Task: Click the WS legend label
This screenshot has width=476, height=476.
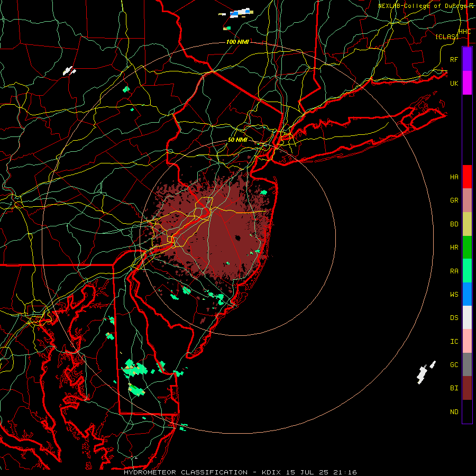Action: point(454,294)
